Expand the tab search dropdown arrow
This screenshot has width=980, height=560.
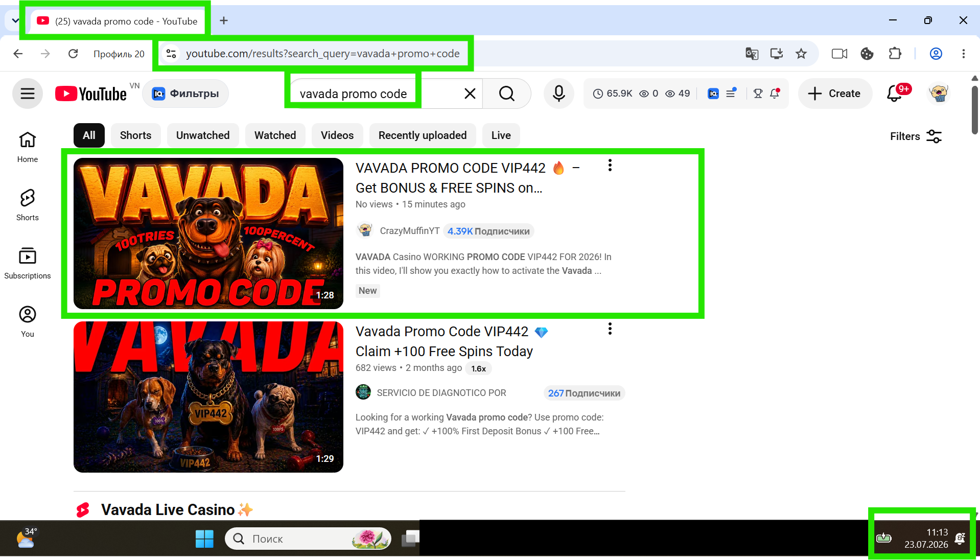coord(15,21)
